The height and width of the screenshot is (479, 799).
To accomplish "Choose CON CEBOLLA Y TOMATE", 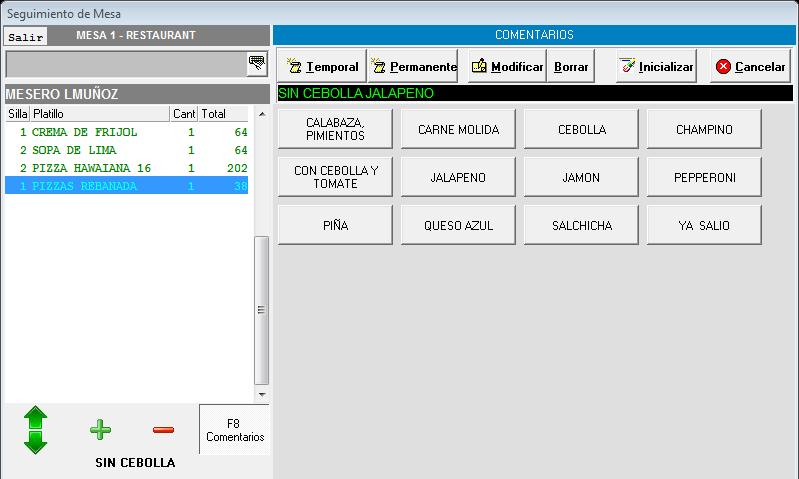I will 335,177.
